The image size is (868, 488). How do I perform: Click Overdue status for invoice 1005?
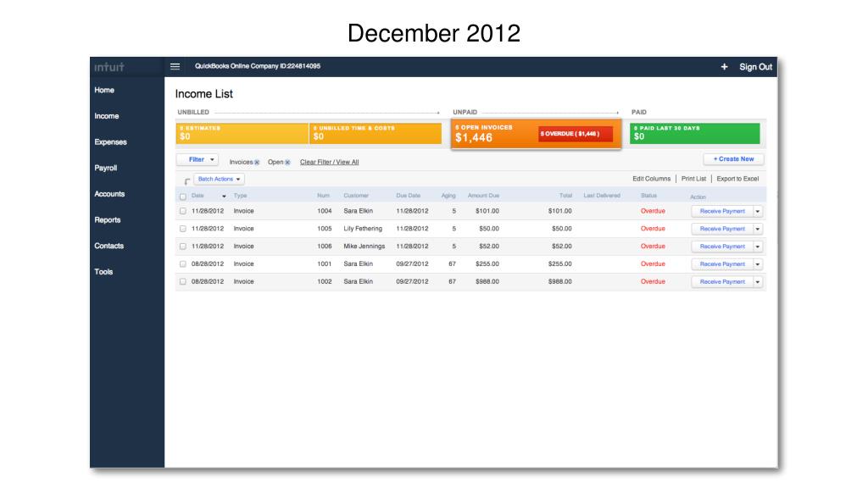point(653,229)
